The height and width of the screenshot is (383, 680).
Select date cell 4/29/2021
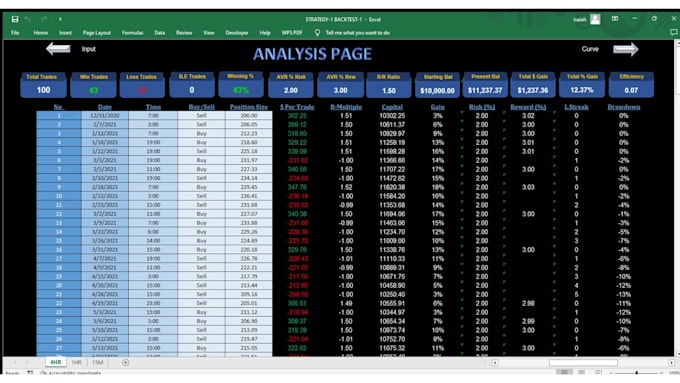click(105, 303)
